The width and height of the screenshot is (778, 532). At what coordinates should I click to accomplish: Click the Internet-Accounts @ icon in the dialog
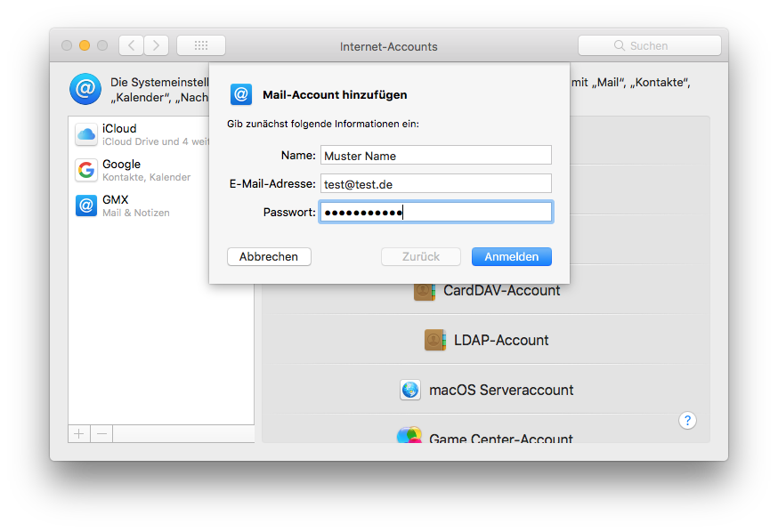241,94
